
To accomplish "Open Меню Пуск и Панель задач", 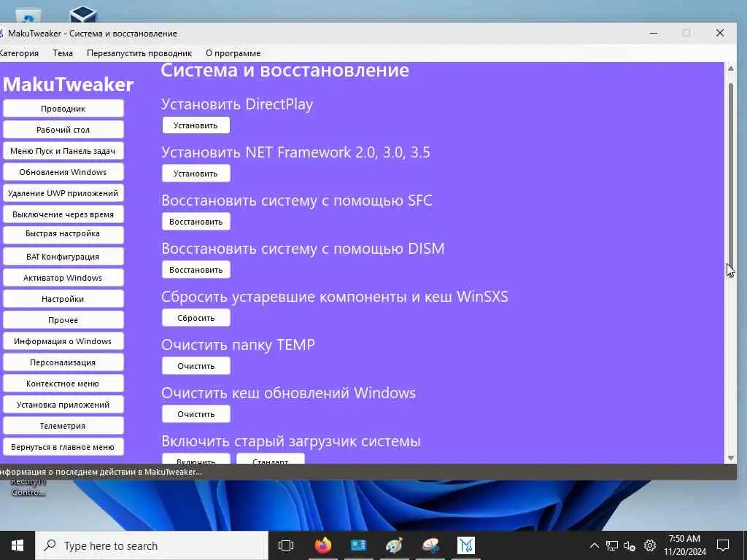I will (63, 151).
